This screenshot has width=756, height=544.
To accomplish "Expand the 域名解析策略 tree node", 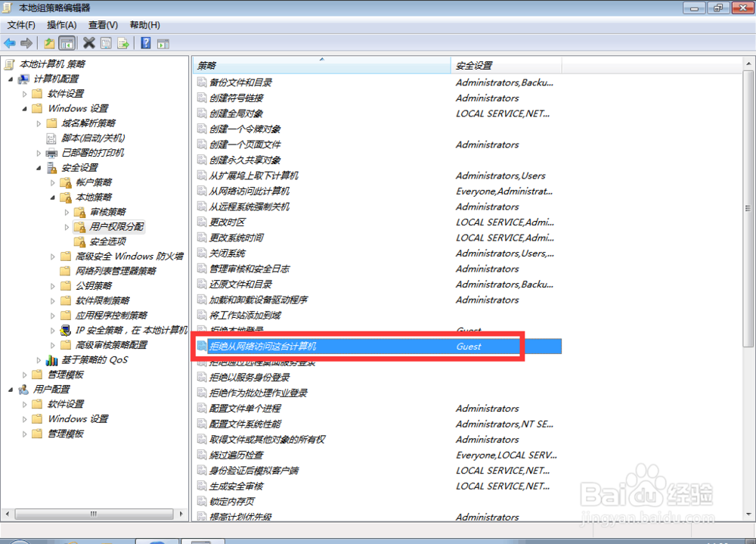I will coord(39,123).
